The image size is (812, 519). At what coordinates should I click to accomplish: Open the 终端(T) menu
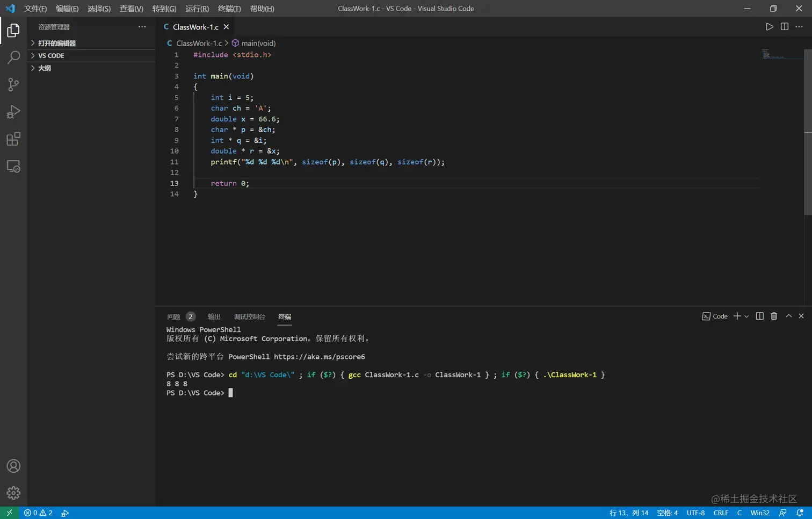point(229,9)
